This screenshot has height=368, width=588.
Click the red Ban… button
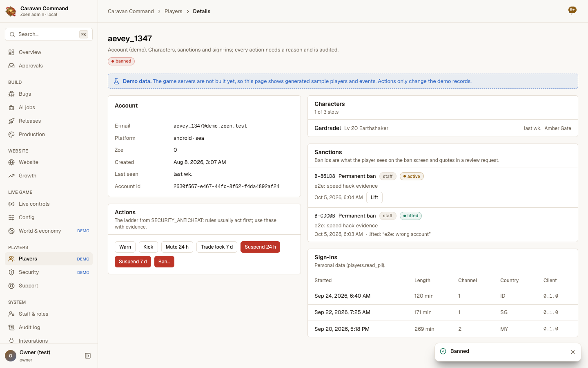[x=164, y=262]
